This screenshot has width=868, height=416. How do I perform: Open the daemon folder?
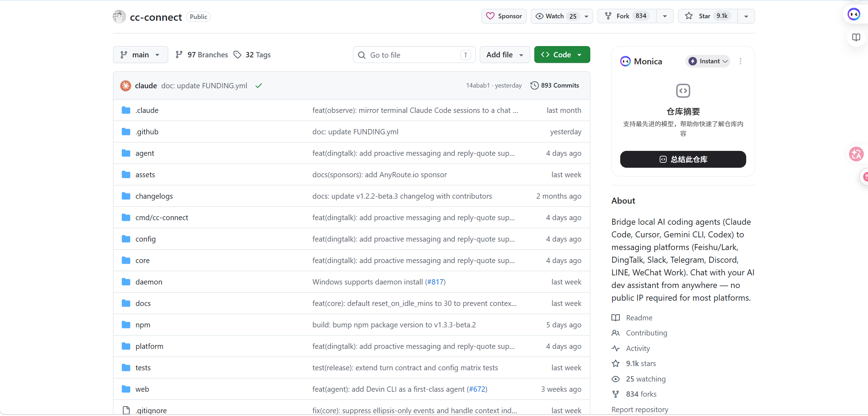(149, 282)
